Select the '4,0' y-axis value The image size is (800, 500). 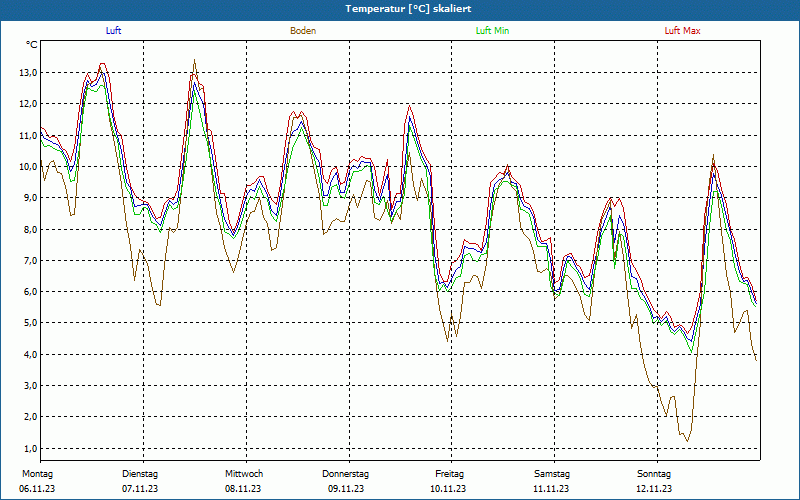pyautogui.click(x=30, y=354)
